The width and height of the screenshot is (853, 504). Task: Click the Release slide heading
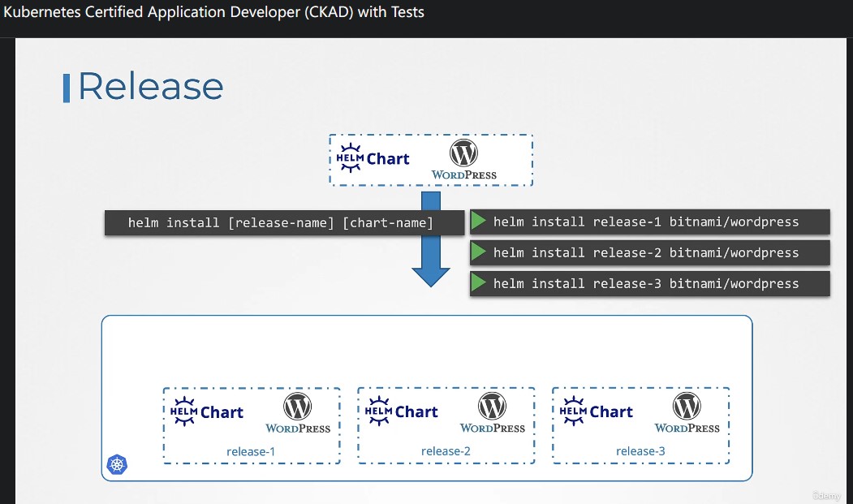click(151, 86)
